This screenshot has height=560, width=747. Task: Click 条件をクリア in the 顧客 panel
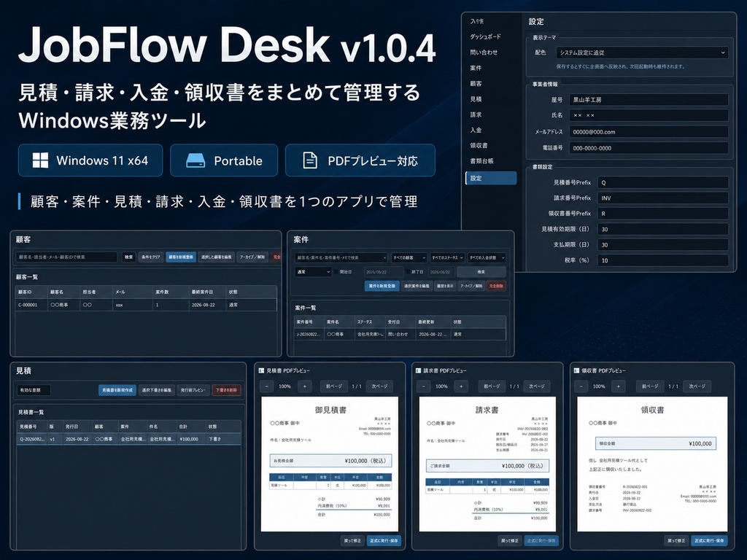(x=151, y=257)
